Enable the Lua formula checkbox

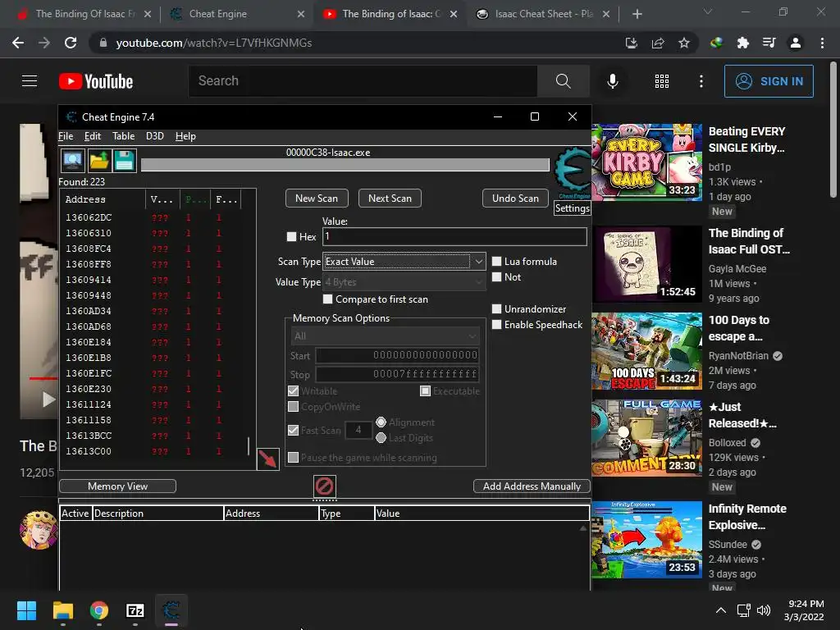496,262
